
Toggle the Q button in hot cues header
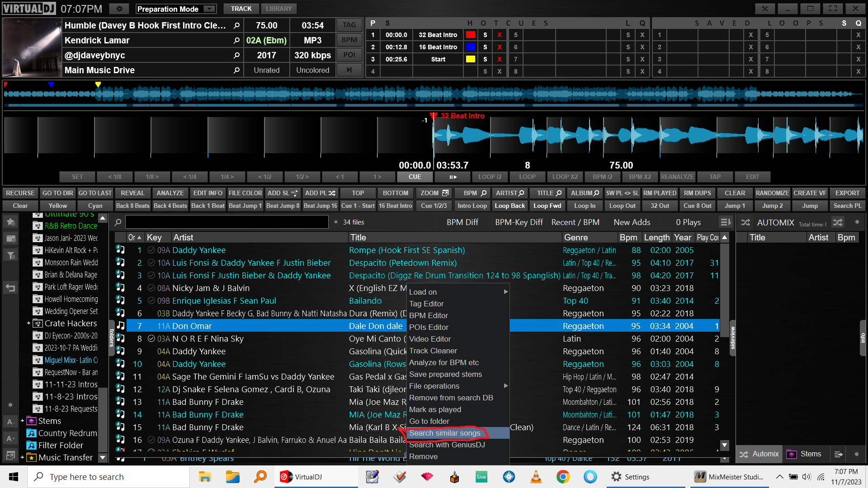[642, 23]
